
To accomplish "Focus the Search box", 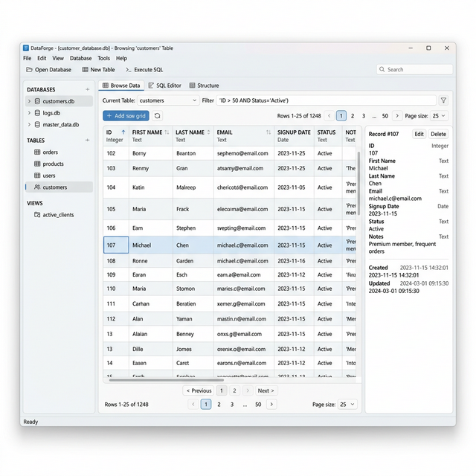I will pos(414,69).
